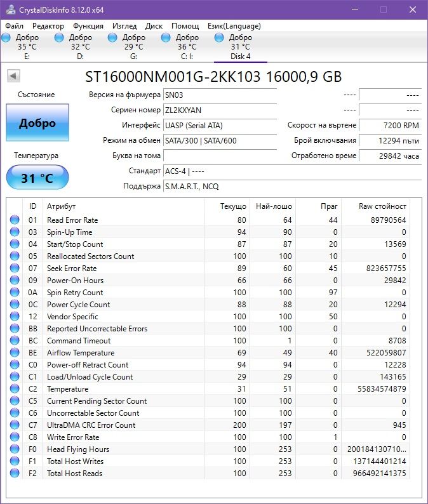Screen dimensions: 428x504
Task: Click the blue orb next to Seek Error Rate
Action: pos(15,268)
